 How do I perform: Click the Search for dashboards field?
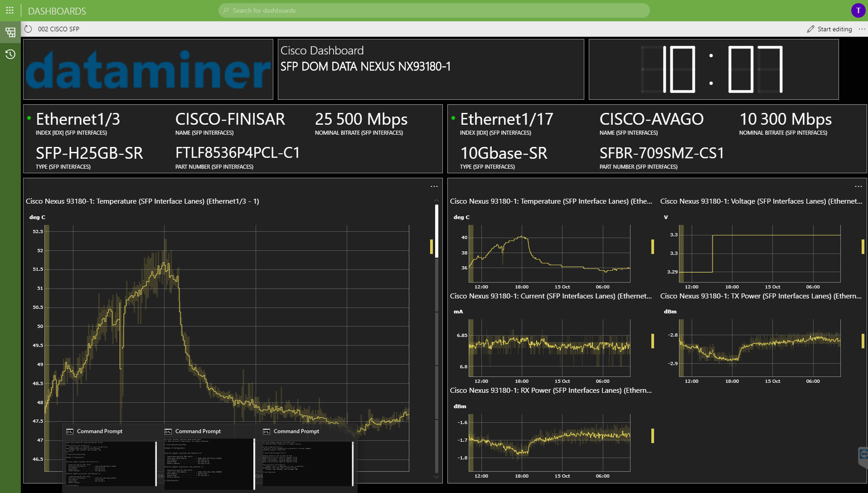434,10
